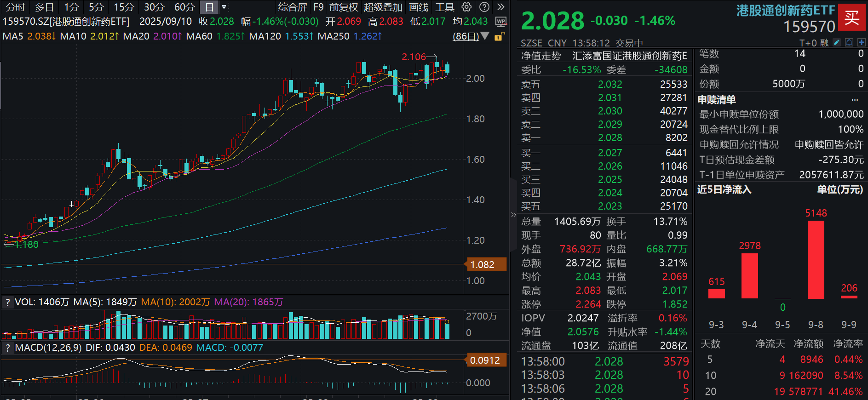The width and height of the screenshot is (868, 400).
Task: Click the 申赎清单 three-dot more menu
Action: 855,100
